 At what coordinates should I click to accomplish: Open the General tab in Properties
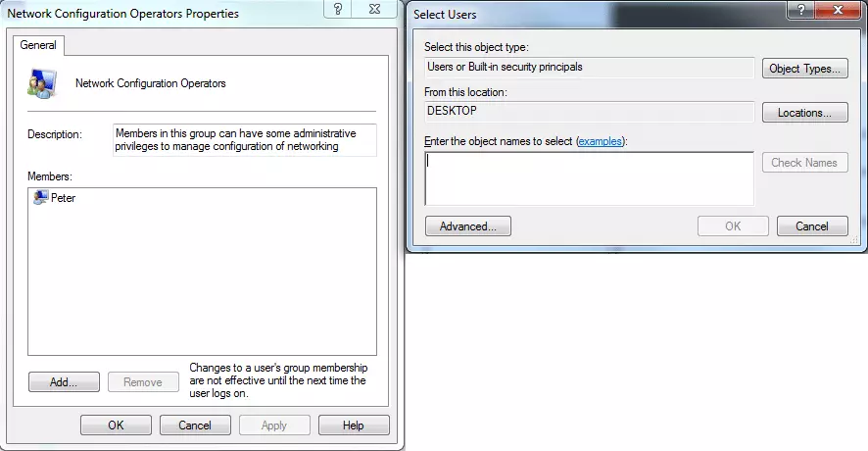38,45
